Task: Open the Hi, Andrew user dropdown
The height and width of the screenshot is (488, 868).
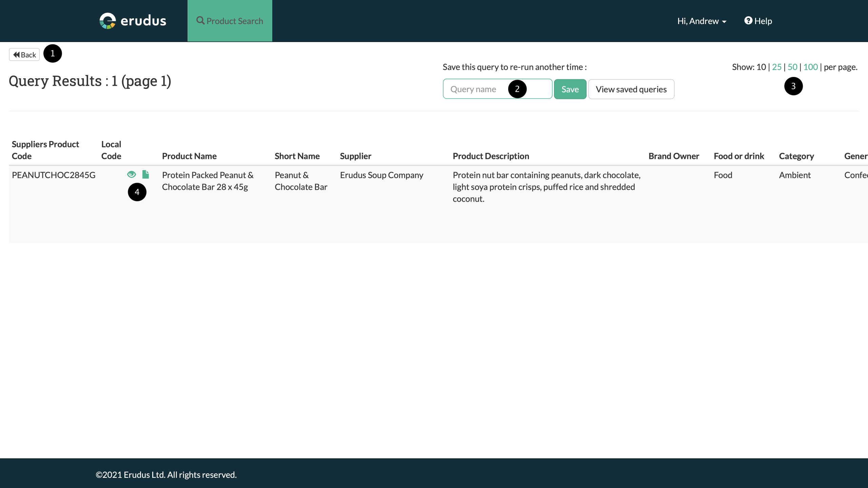Action: (x=702, y=21)
